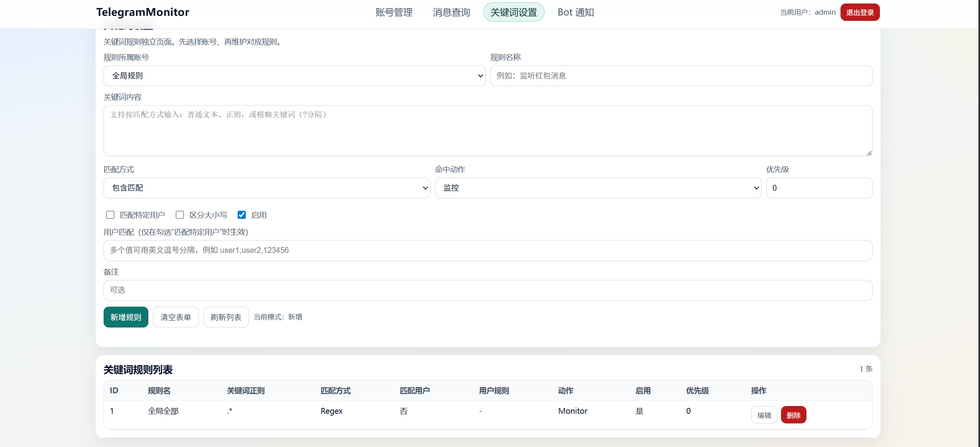This screenshot has height=447, width=980.
Task: Expand the 命中动作 dropdown showing 监控
Action: [x=598, y=188]
